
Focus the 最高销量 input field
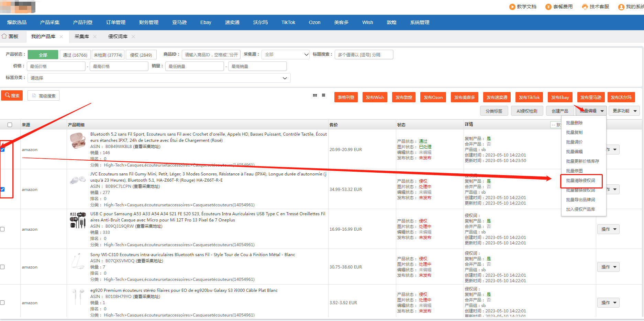point(257,66)
